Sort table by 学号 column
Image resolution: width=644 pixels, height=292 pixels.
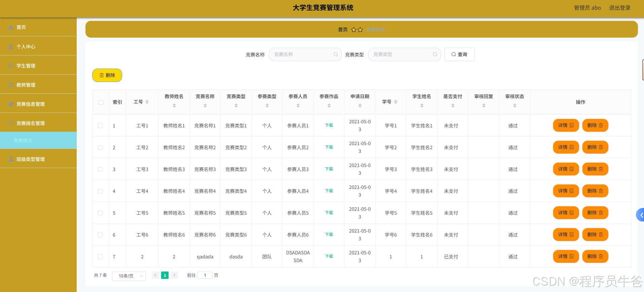(x=396, y=102)
